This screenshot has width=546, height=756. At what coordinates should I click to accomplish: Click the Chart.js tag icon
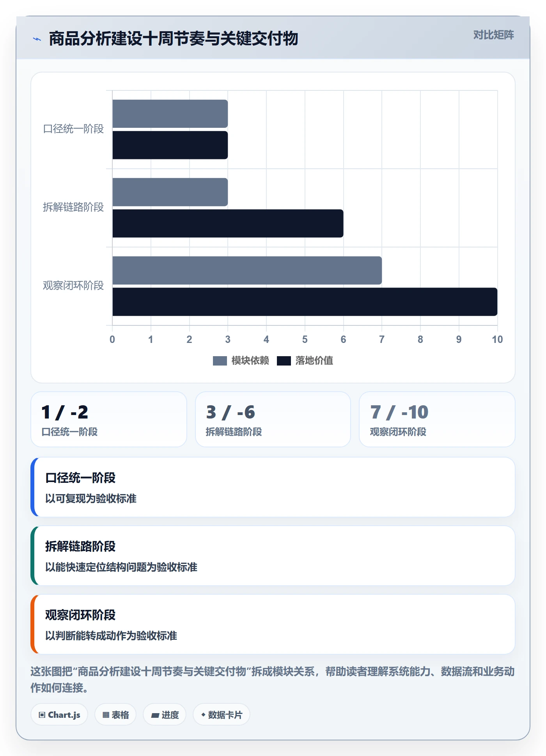42,715
